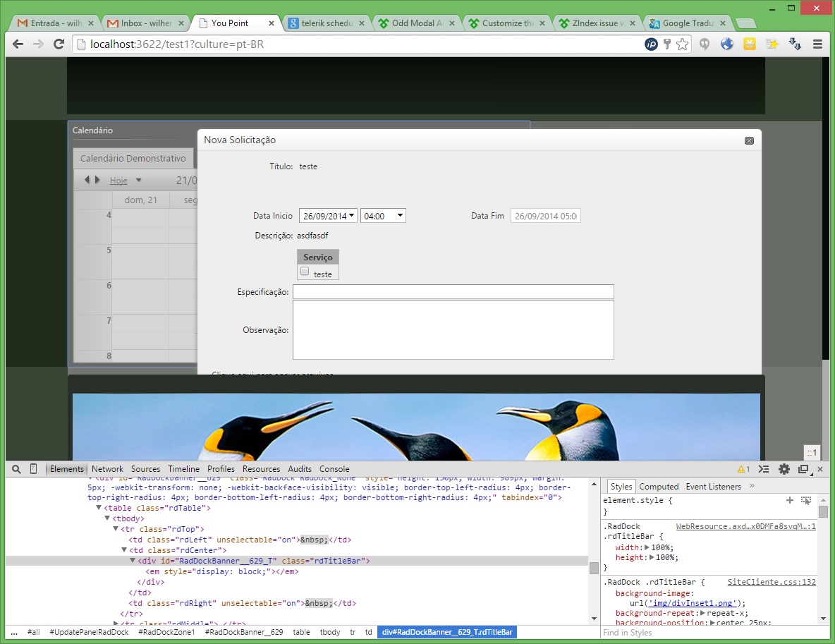Open the SiteCliente.css:132 link

772,582
